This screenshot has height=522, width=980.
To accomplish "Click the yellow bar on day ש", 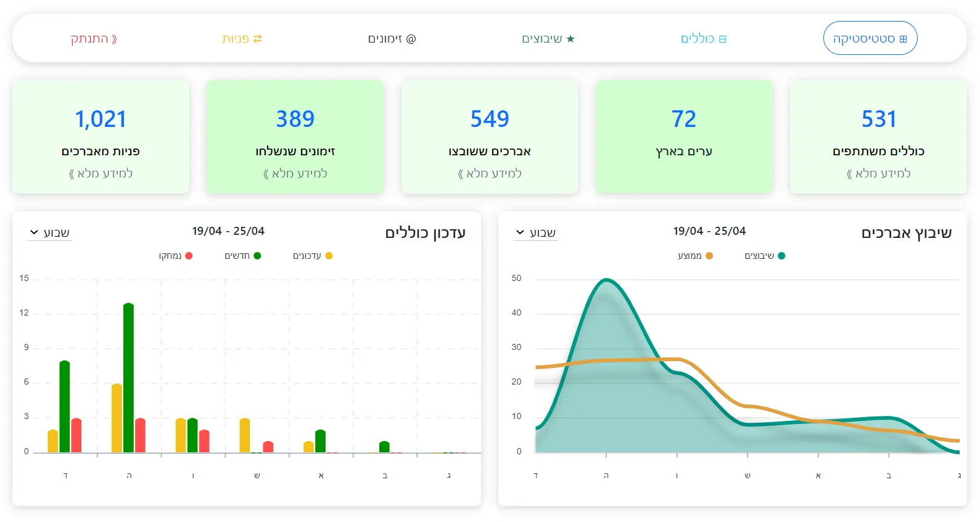I will [x=244, y=435].
